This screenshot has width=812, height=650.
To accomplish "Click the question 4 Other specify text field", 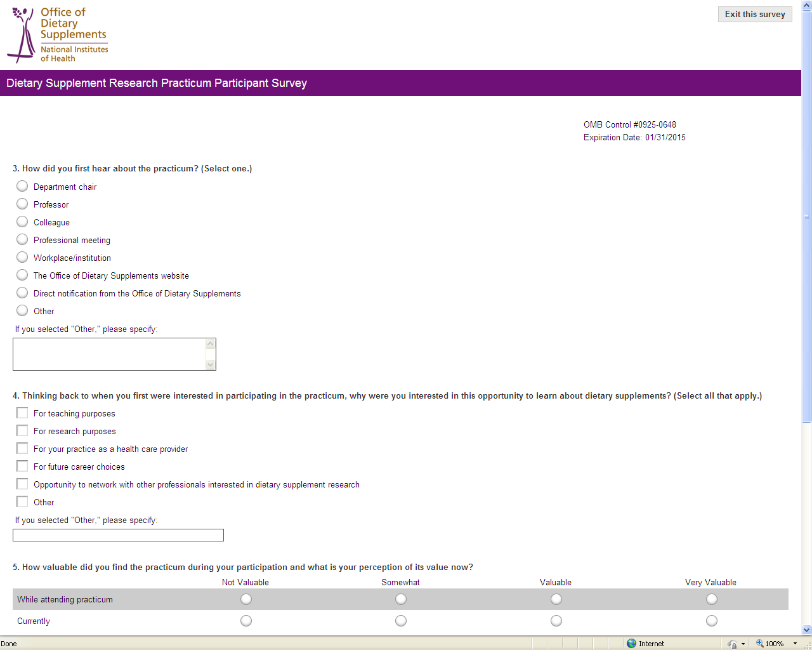I will coord(118,535).
